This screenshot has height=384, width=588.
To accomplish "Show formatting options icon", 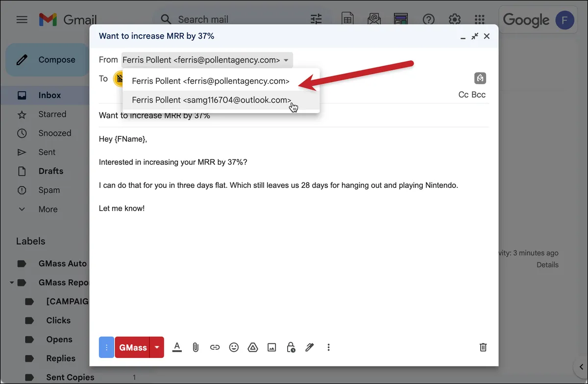I will click(x=177, y=347).
